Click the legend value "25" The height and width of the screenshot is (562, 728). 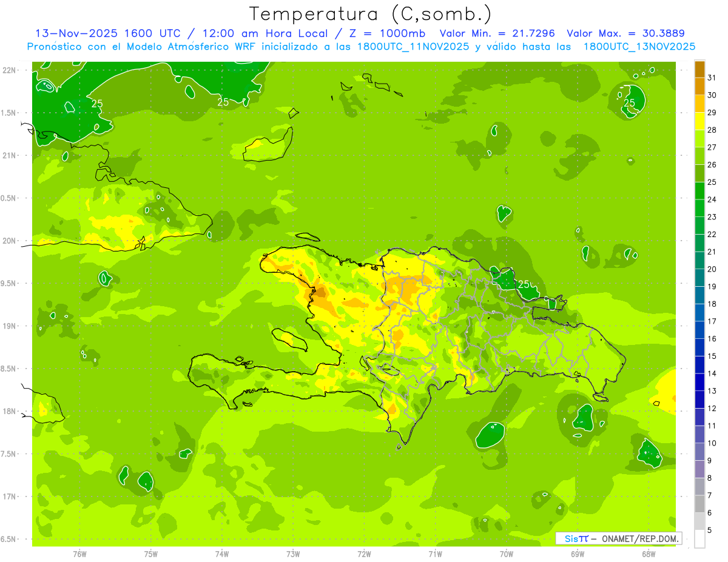click(x=712, y=182)
